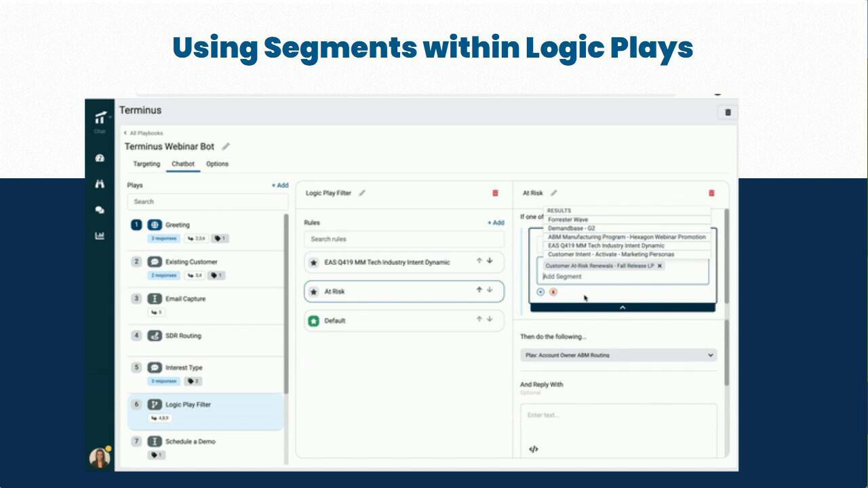Click +Add to create a new Play
Viewport: 868px width, 488px height.
(x=280, y=184)
